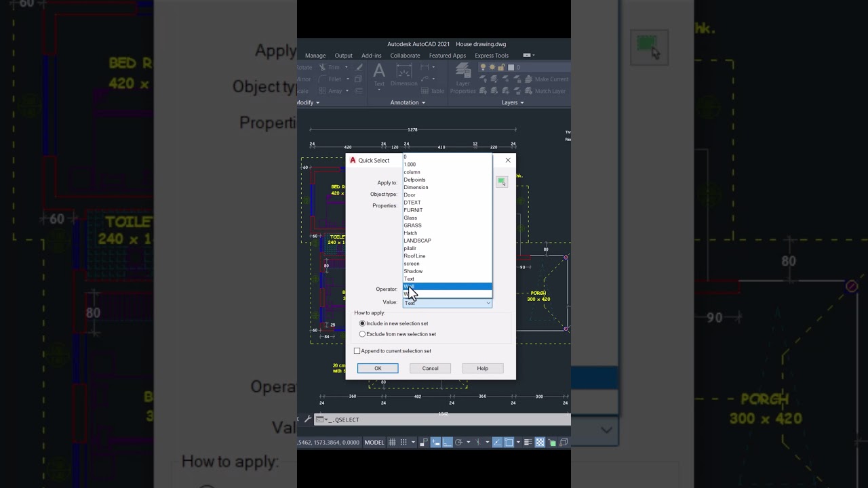Open Help for Quick Select
Image resolution: width=868 pixels, height=488 pixels.
483,368
